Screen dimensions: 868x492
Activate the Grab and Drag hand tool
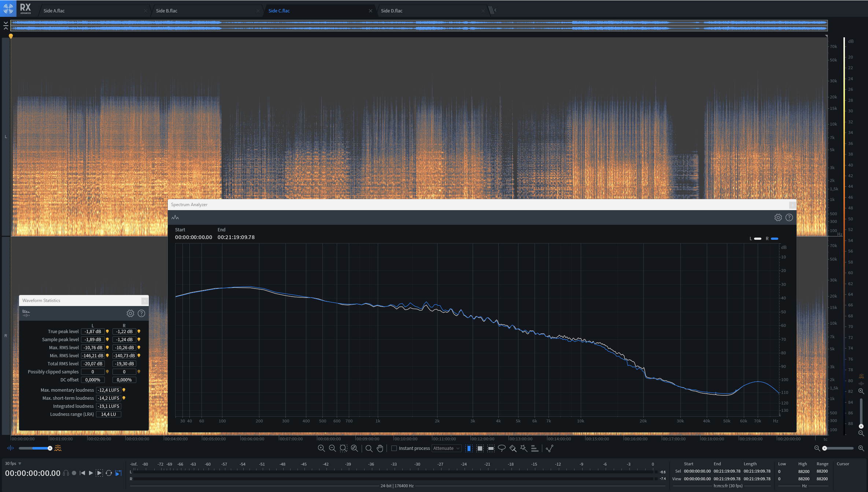(x=380, y=448)
